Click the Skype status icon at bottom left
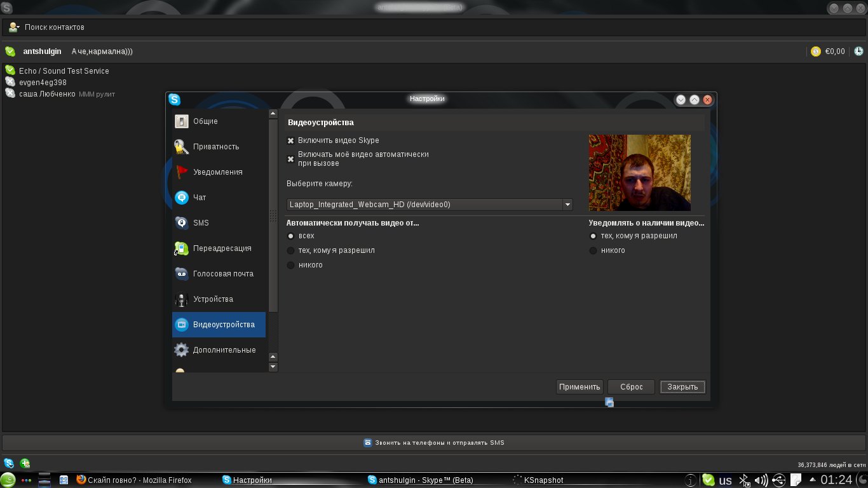Image resolution: width=868 pixels, height=488 pixels. (x=9, y=463)
